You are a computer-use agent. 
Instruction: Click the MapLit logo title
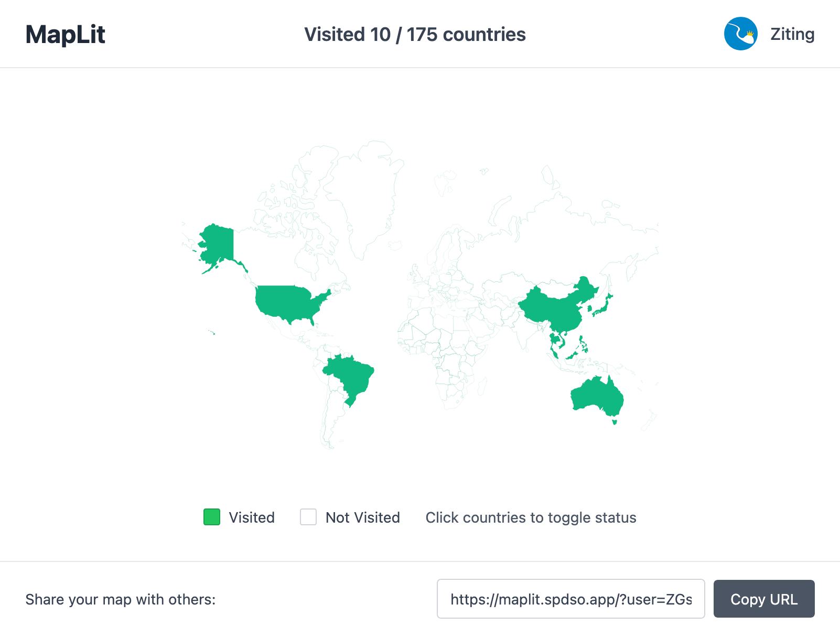pos(66,35)
